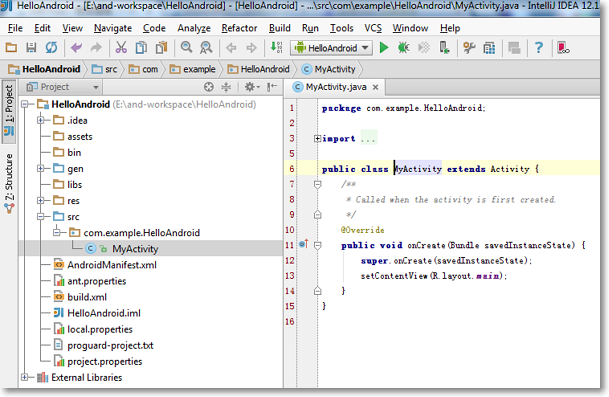Open the AVD Manager phone icon
The height and width of the screenshot is (397, 609).
pyautogui.click(x=444, y=48)
